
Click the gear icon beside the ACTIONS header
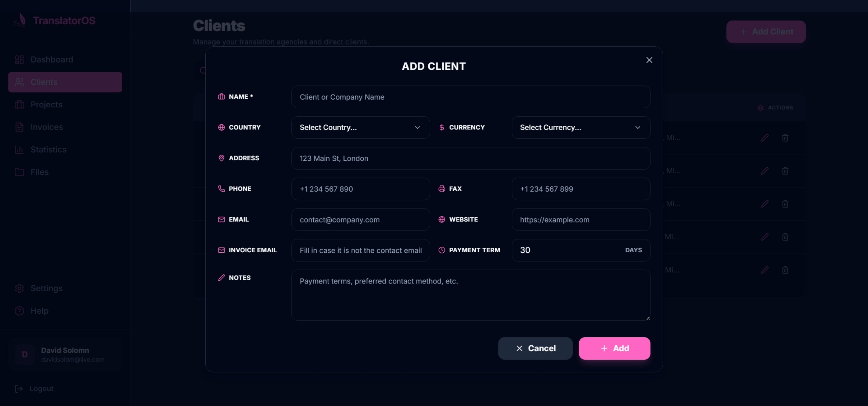(x=760, y=107)
